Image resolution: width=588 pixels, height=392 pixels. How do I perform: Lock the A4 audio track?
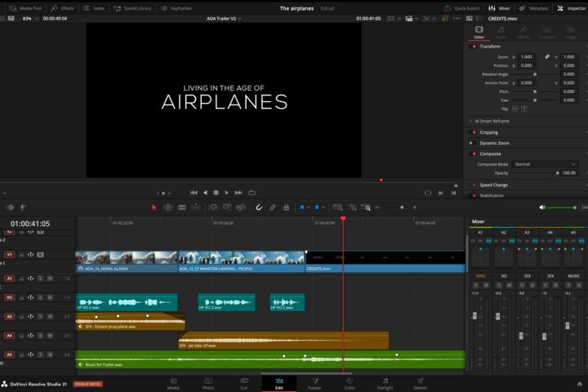pyautogui.click(x=22, y=336)
